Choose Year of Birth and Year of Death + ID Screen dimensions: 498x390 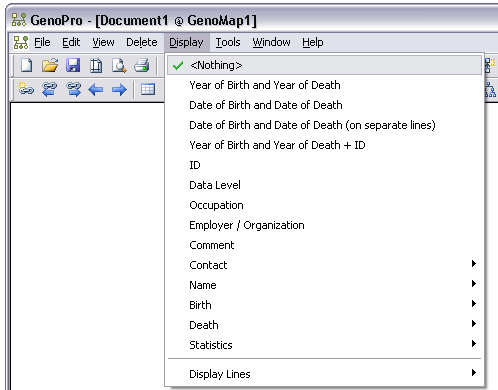pos(324,145)
